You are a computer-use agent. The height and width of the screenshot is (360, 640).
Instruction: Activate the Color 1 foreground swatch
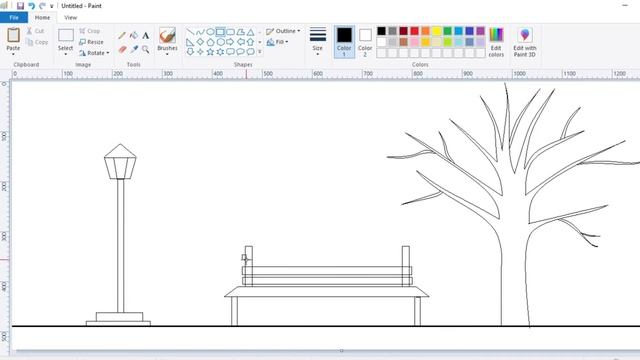pos(344,42)
